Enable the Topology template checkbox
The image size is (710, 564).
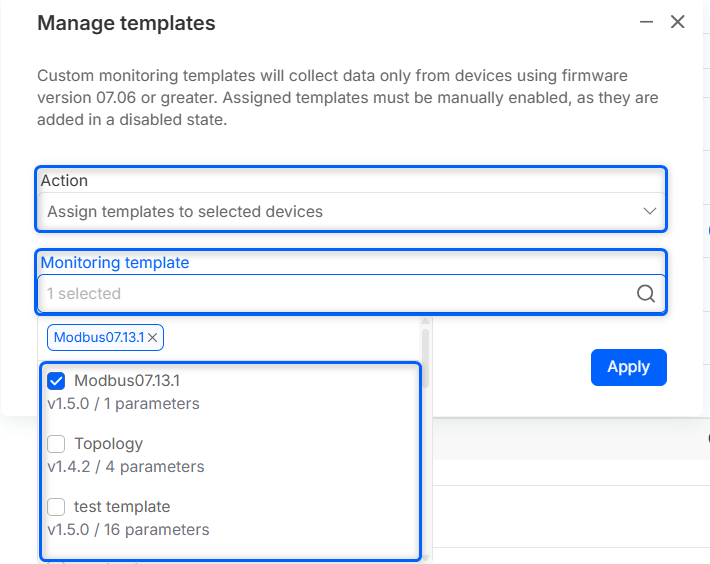(x=57, y=443)
